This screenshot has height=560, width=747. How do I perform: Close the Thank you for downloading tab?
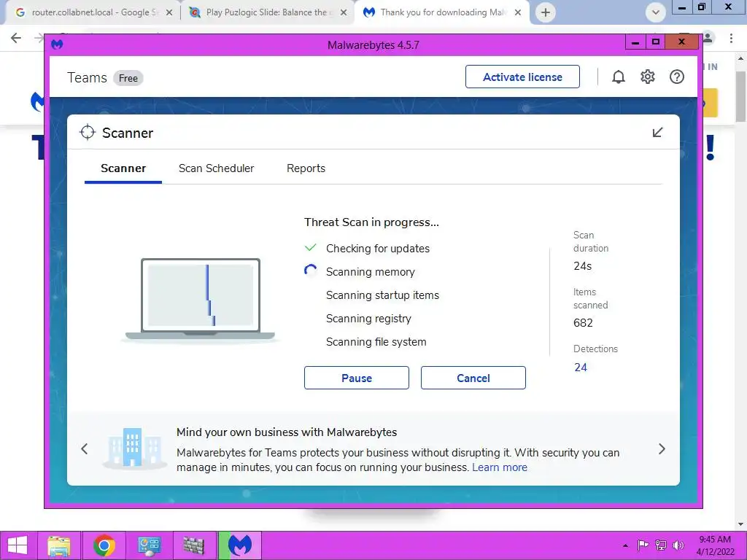coord(518,12)
